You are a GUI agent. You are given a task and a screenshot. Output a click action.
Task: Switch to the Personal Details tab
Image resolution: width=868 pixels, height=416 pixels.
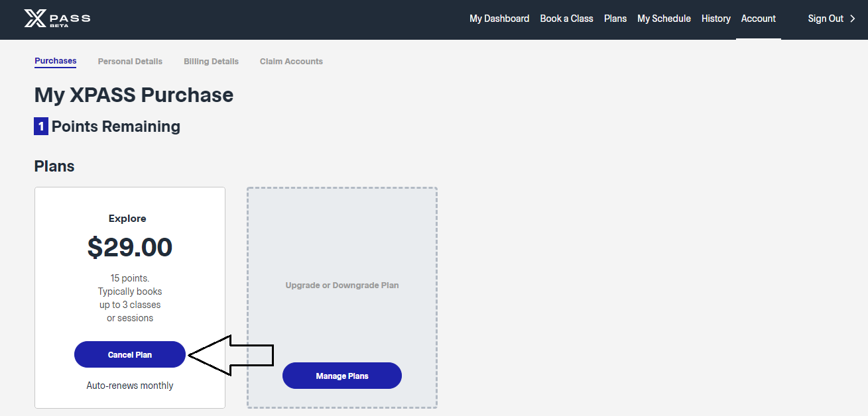[x=130, y=61]
